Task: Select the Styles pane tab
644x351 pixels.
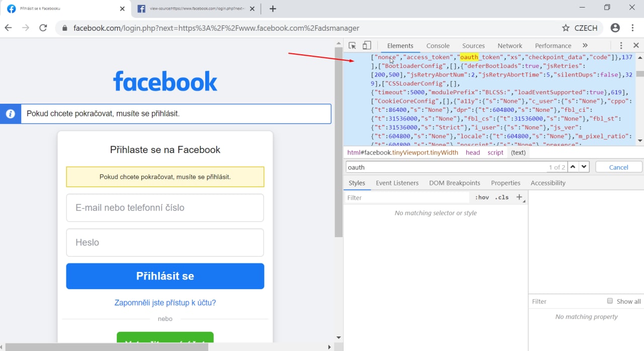Action: point(357,183)
